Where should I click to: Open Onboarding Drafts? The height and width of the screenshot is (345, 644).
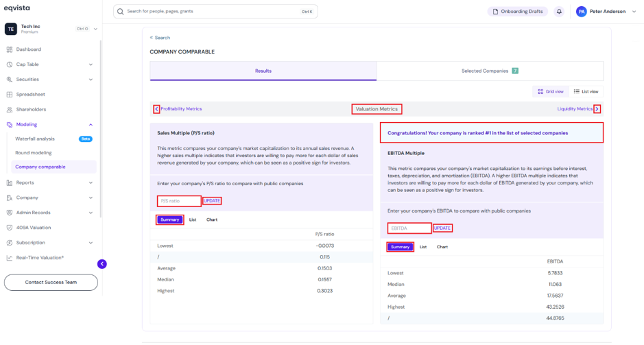point(518,12)
